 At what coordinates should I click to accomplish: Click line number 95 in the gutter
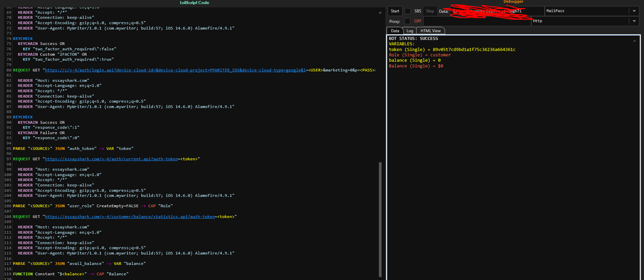(x=8, y=148)
